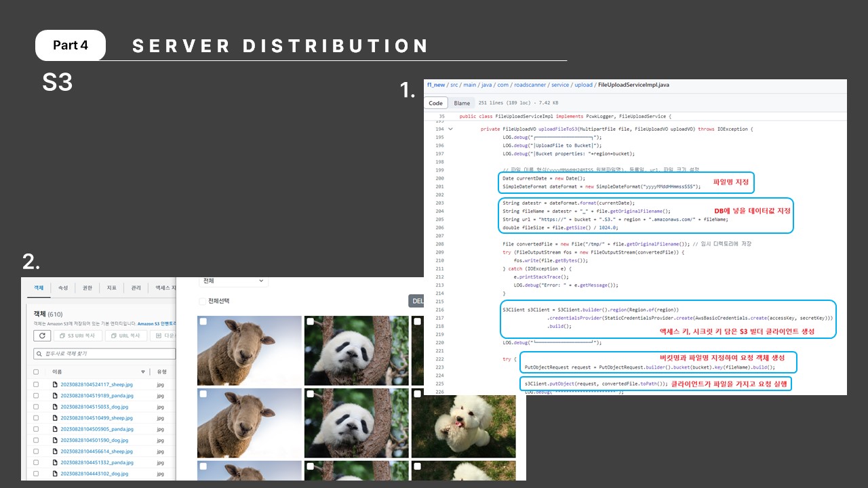Check the box for 20230828104501590_dog.jpg
Image resolution: width=868 pixels, height=488 pixels.
[37, 441]
